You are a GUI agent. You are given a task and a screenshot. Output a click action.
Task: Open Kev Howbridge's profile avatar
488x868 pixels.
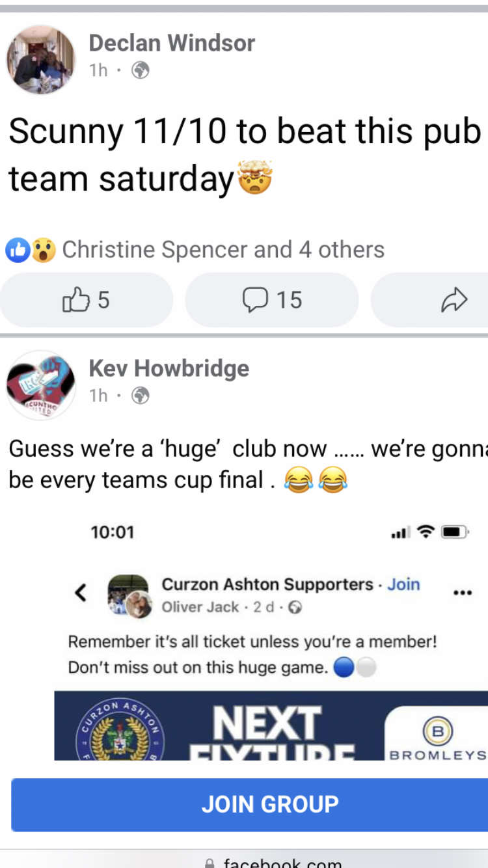pyautogui.click(x=41, y=385)
